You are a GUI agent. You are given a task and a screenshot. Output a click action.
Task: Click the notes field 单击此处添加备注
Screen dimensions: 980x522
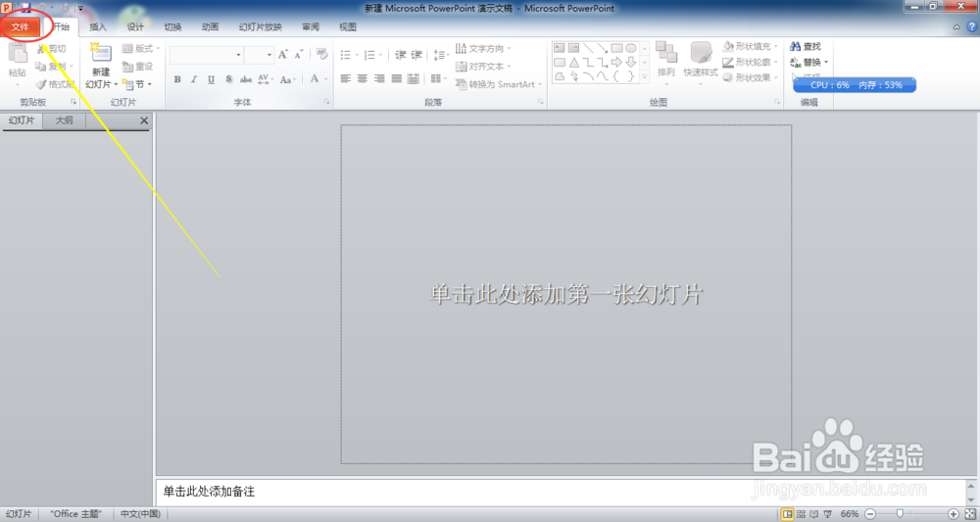(562, 492)
